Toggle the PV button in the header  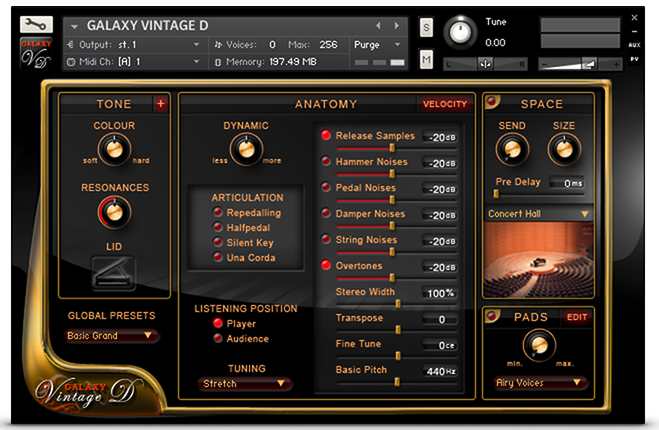tap(634, 59)
